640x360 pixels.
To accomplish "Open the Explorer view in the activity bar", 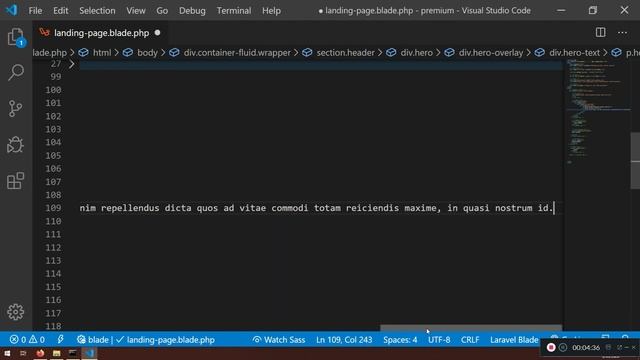I will tap(16, 38).
